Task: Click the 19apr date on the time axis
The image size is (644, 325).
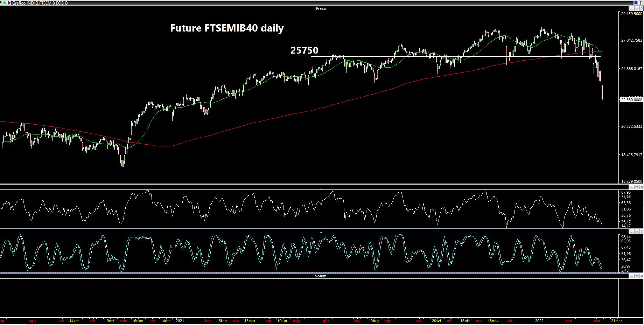Action: pos(282,320)
